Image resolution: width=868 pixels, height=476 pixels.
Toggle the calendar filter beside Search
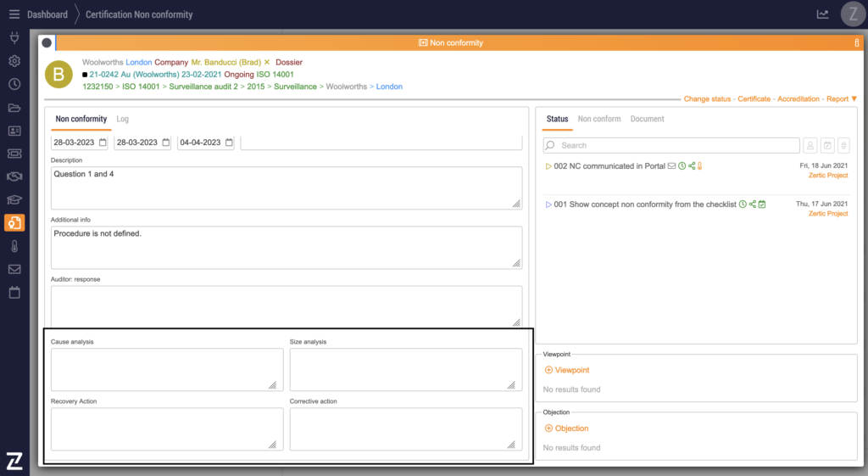[x=827, y=145]
